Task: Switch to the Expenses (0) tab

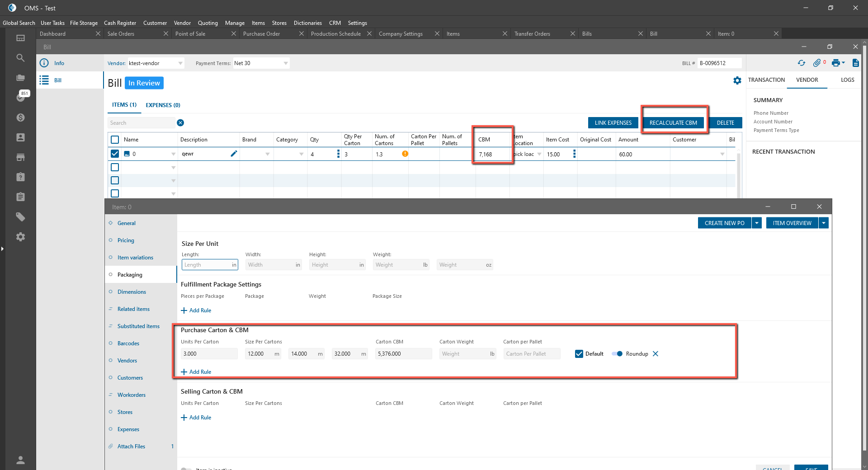Action: (x=163, y=105)
